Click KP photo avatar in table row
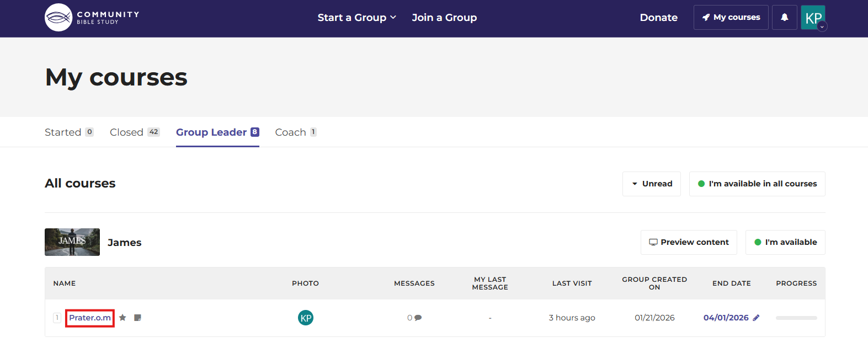This screenshot has height=364, width=868. 306,318
